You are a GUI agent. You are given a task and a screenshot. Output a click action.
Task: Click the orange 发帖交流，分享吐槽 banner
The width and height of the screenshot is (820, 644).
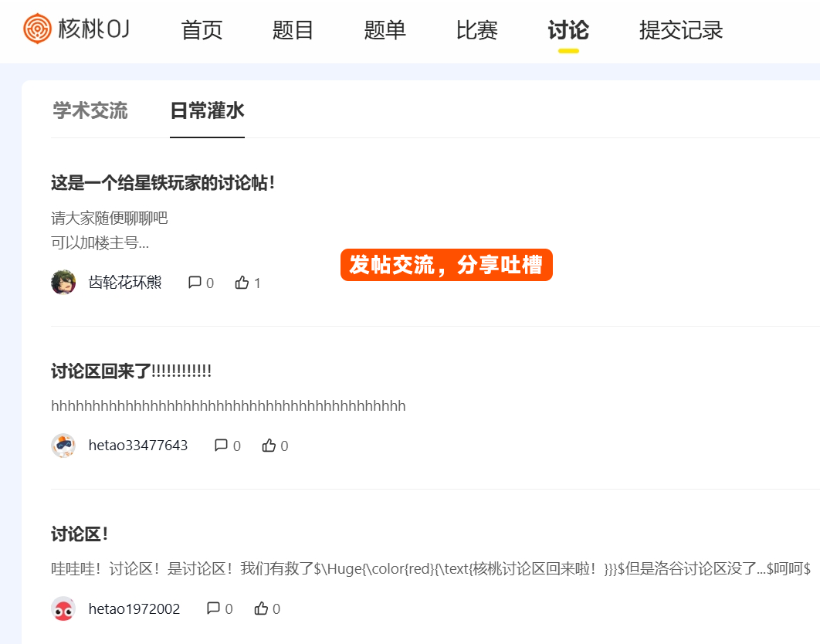pyautogui.click(x=446, y=265)
